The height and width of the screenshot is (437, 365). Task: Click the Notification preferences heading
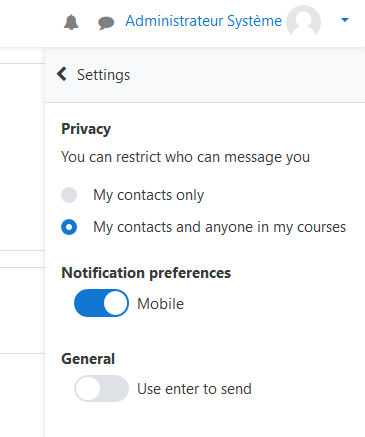146,273
